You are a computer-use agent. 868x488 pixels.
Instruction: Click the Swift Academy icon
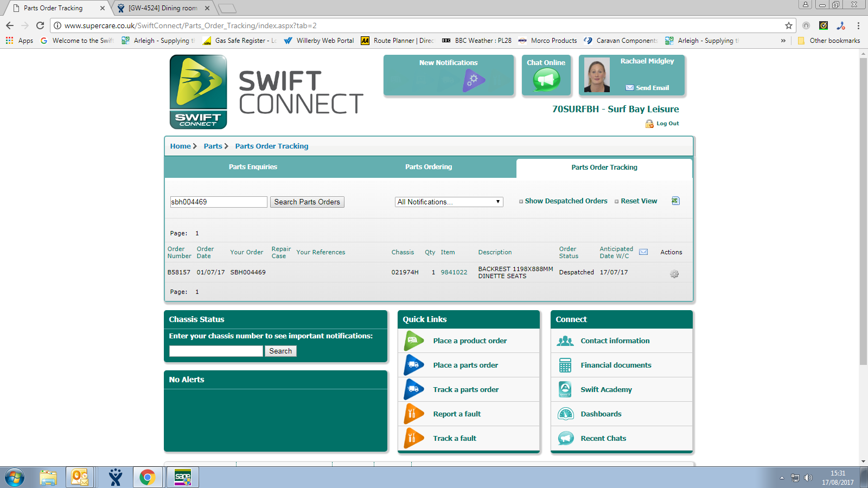(565, 390)
